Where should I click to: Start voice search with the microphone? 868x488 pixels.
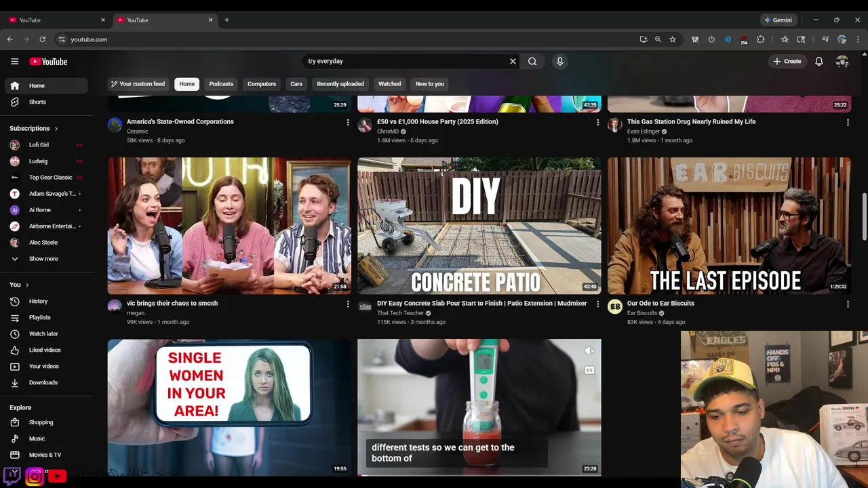coord(559,61)
